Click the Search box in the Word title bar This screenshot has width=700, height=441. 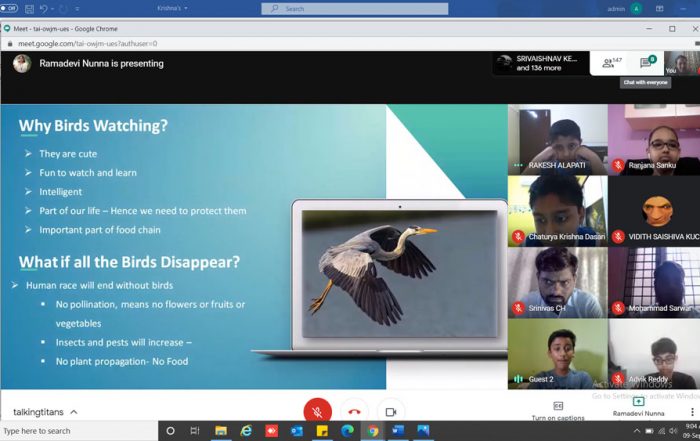354,8
